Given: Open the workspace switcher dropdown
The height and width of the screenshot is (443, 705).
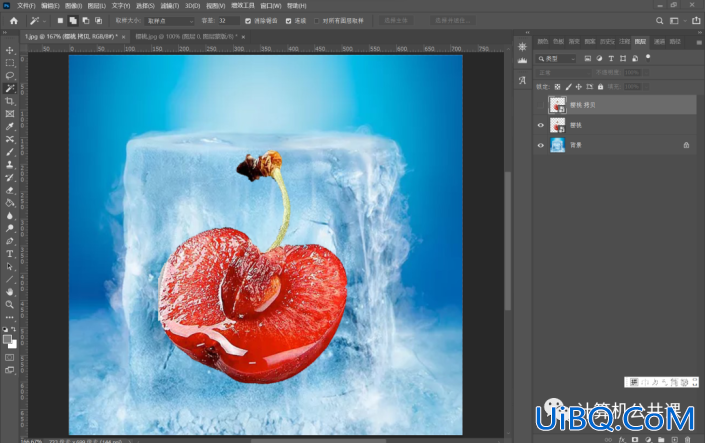Looking at the screenshot, I should click(x=676, y=21).
